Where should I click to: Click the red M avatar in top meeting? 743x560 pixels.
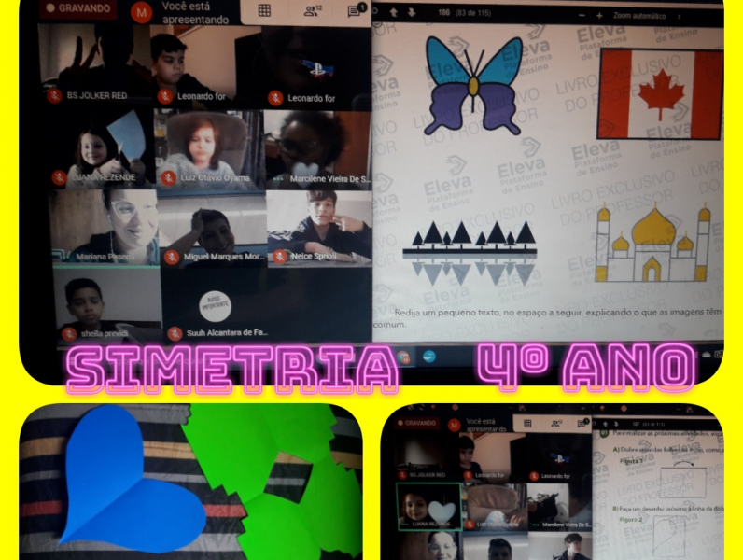click(x=141, y=13)
